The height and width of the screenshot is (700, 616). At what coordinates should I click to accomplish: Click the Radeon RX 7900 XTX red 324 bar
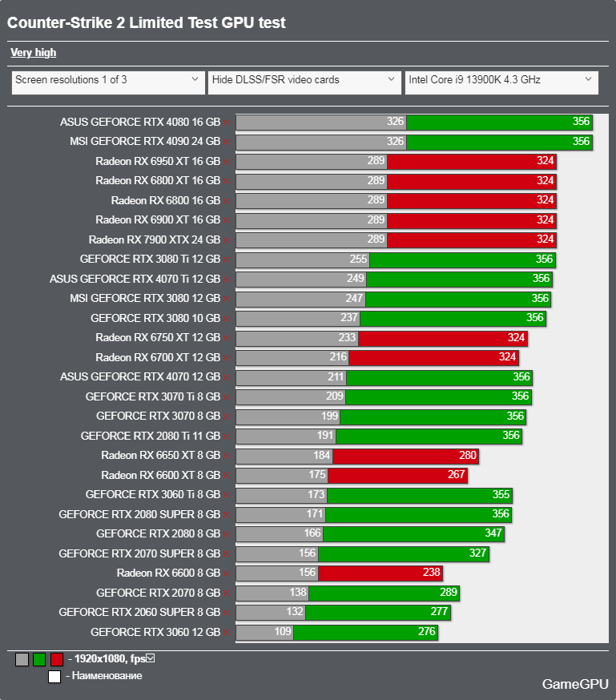pos(471,240)
